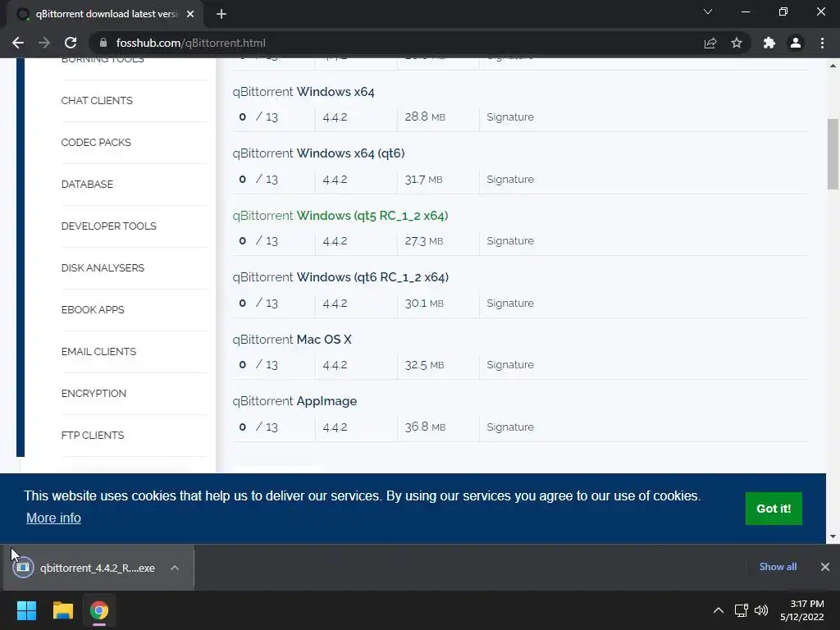This screenshot has height=630, width=840.
Task: Open DATABASE category
Action: 87,185
